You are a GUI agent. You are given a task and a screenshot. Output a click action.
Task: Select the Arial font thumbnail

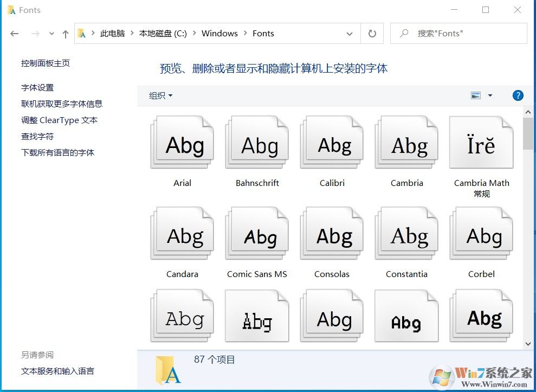coord(182,142)
